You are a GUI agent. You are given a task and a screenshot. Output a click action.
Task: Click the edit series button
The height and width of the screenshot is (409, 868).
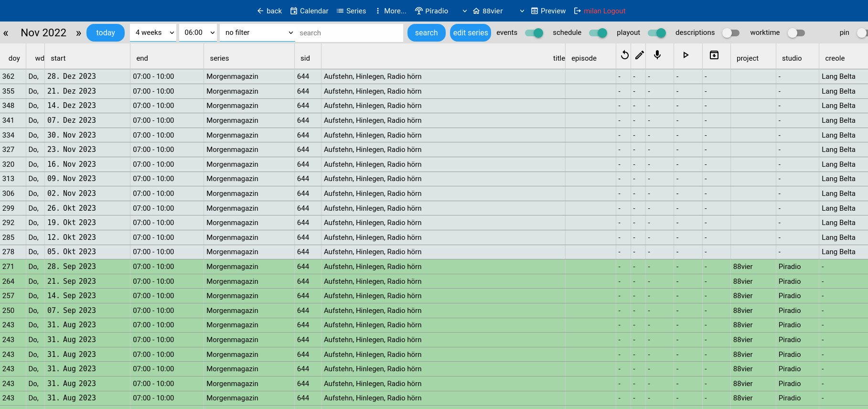[x=470, y=33]
